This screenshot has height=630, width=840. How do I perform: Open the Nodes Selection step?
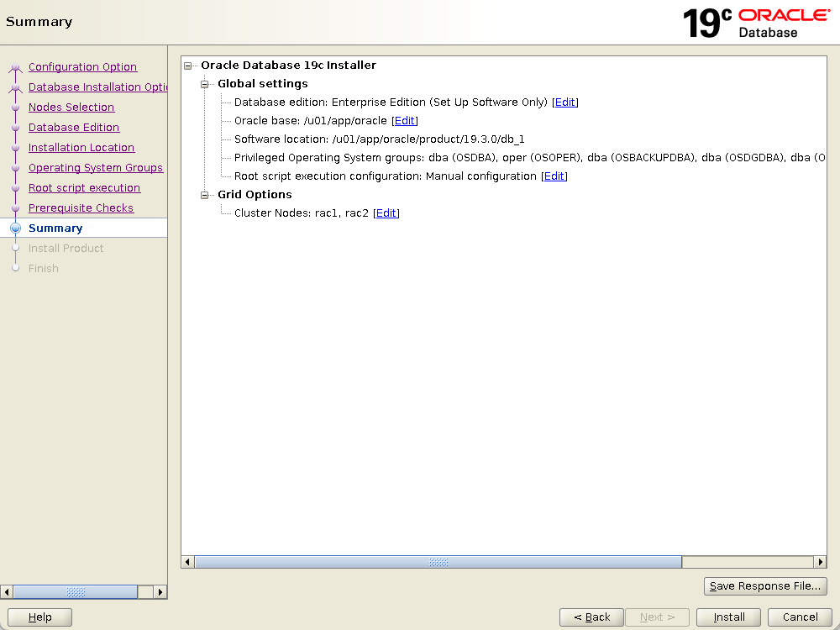coord(71,108)
